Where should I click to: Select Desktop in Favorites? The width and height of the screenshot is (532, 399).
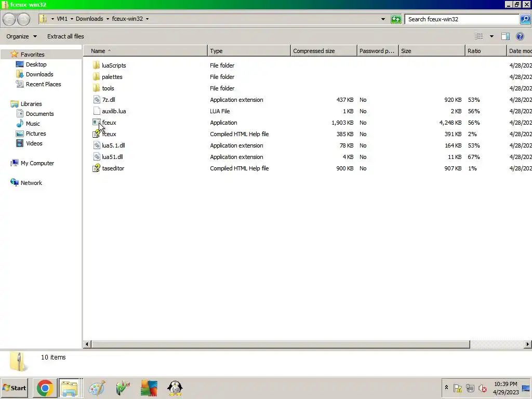[36, 64]
